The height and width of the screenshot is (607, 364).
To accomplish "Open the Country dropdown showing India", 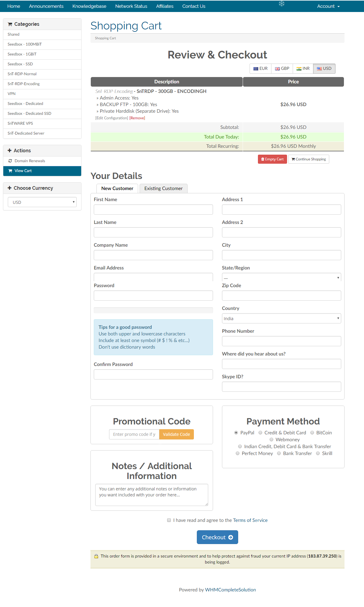I will (281, 318).
